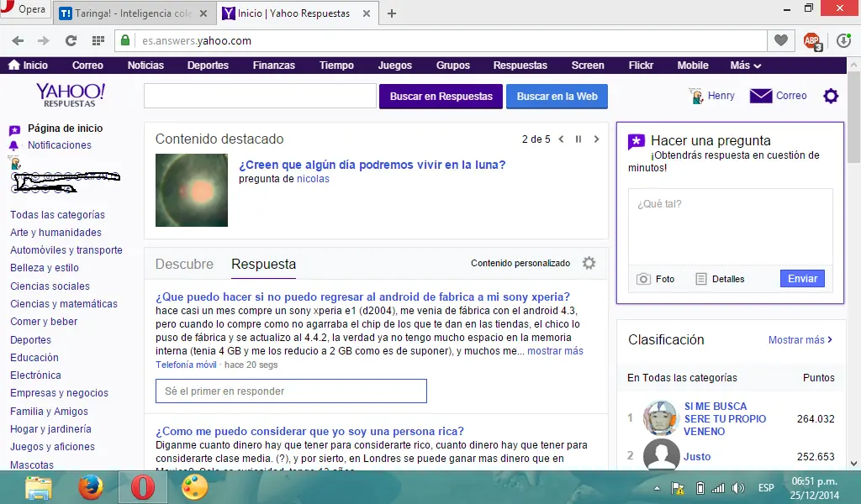The width and height of the screenshot is (861, 504).
Task: Open the Correo envelope icon
Action: tap(760, 96)
